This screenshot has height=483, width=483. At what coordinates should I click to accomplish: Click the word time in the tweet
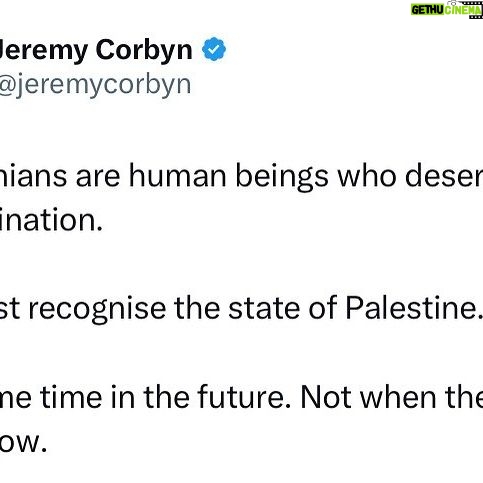click(x=71, y=397)
